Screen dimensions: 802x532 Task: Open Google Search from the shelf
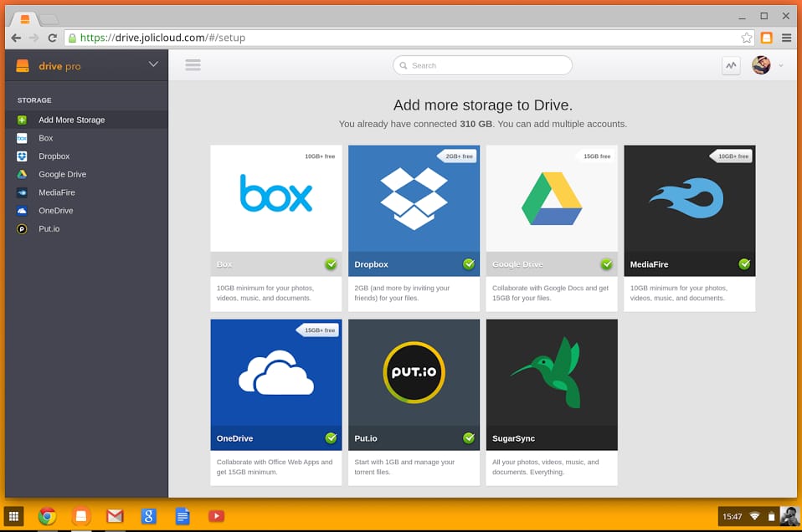tap(148, 516)
